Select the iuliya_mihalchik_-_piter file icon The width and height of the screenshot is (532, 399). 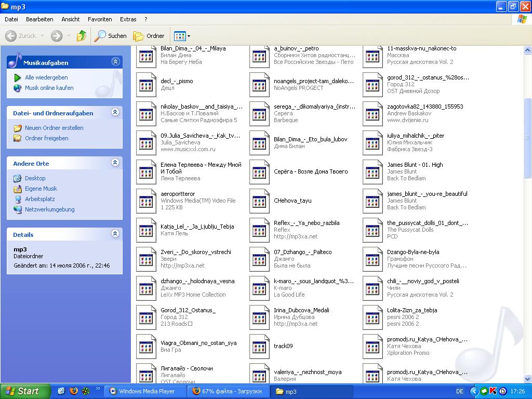[373, 142]
